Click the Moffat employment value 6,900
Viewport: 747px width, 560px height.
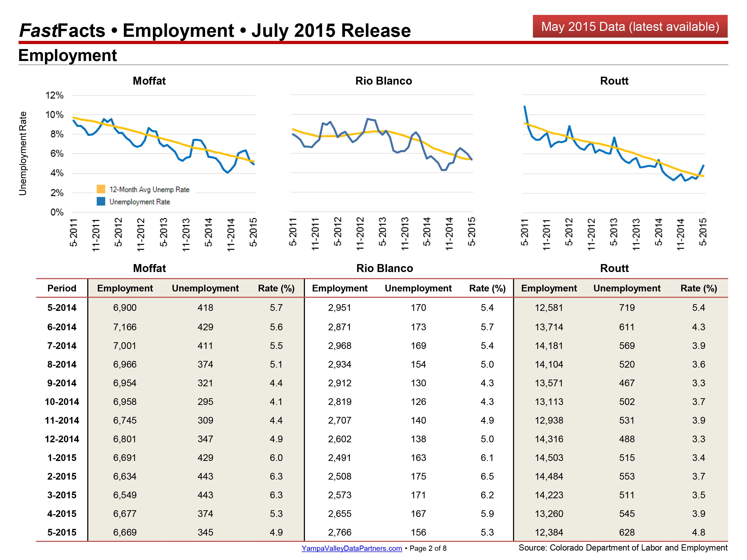125,308
